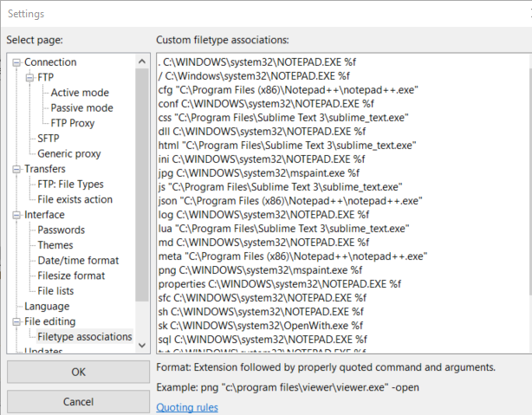Click the json Notepad++ association line
The width and height of the screenshot is (532, 415).
[x=290, y=201]
